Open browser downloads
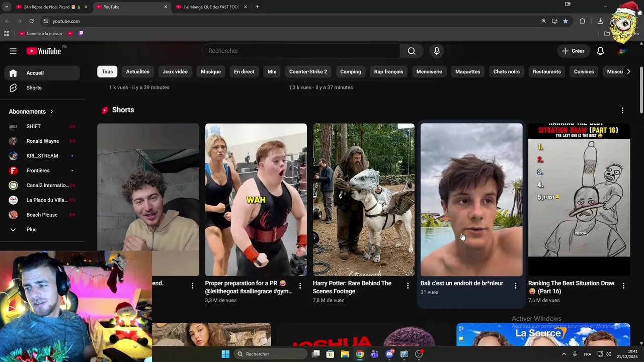 pyautogui.click(x=600, y=21)
